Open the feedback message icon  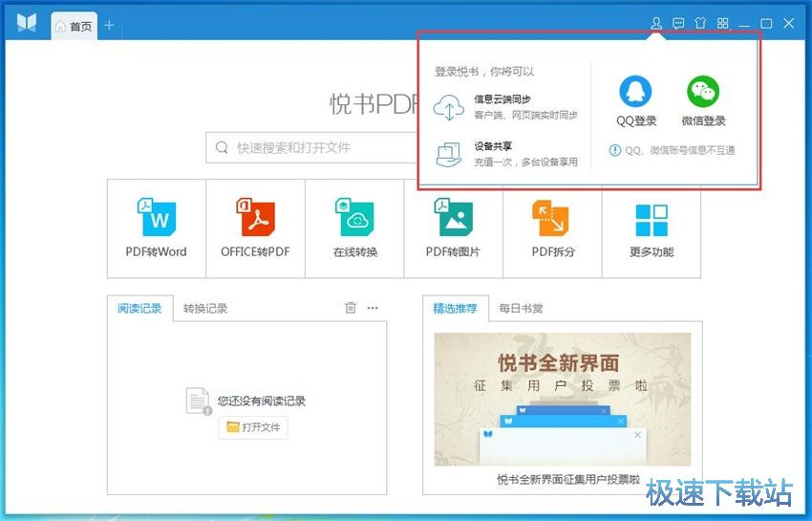click(678, 23)
